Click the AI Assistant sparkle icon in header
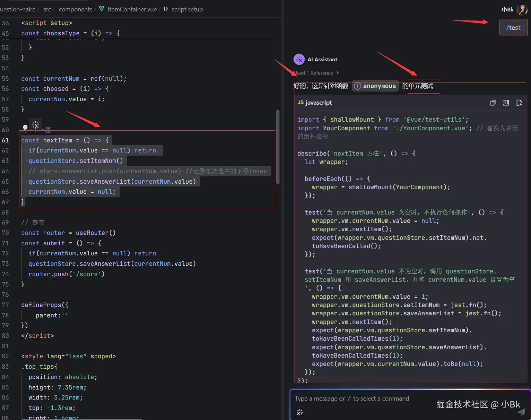 (x=299, y=59)
